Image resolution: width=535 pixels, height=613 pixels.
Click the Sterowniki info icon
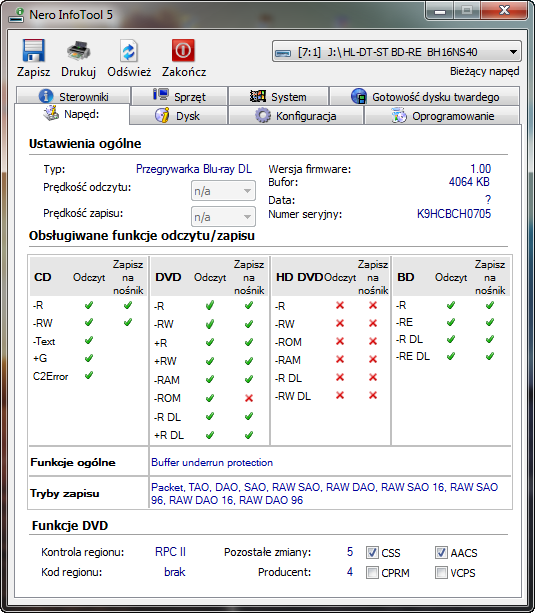click(x=46, y=96)
